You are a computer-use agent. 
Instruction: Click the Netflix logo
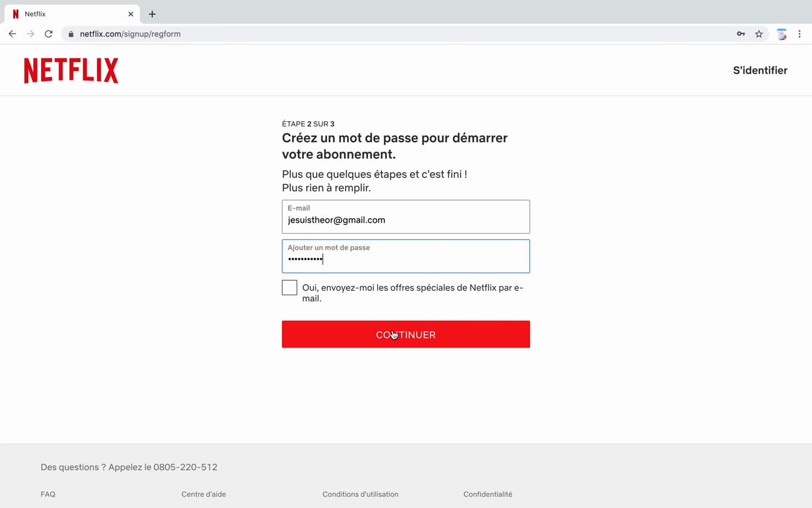71,71
